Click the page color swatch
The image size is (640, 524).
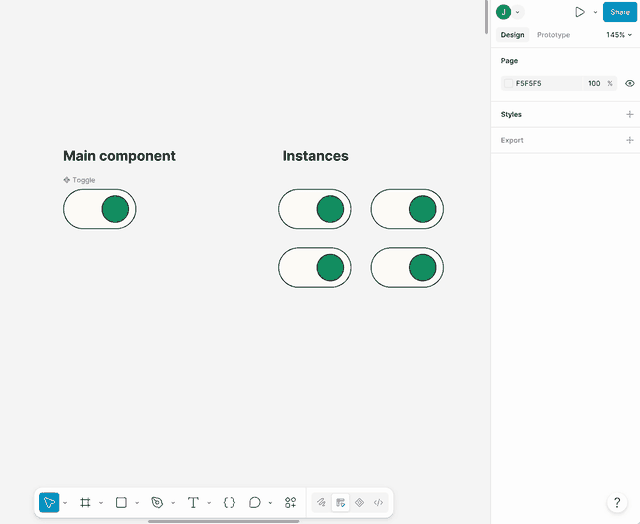tap(508, 83)
